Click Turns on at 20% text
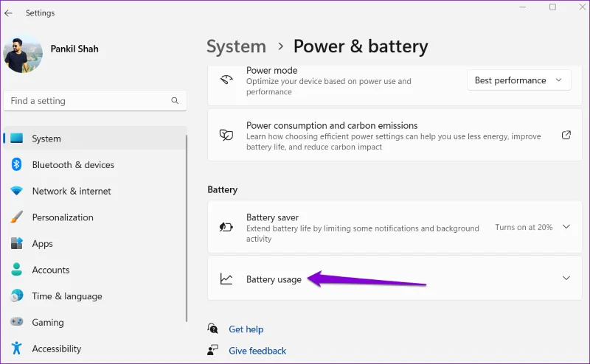 [524, 227]
